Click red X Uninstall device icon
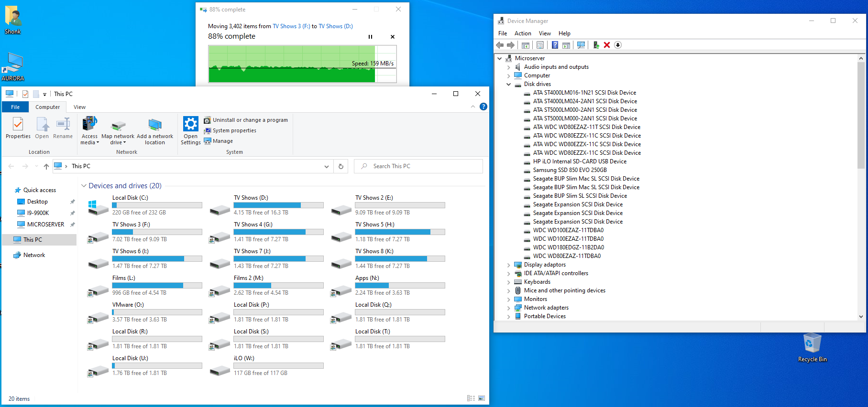 (x=607, y=45)
